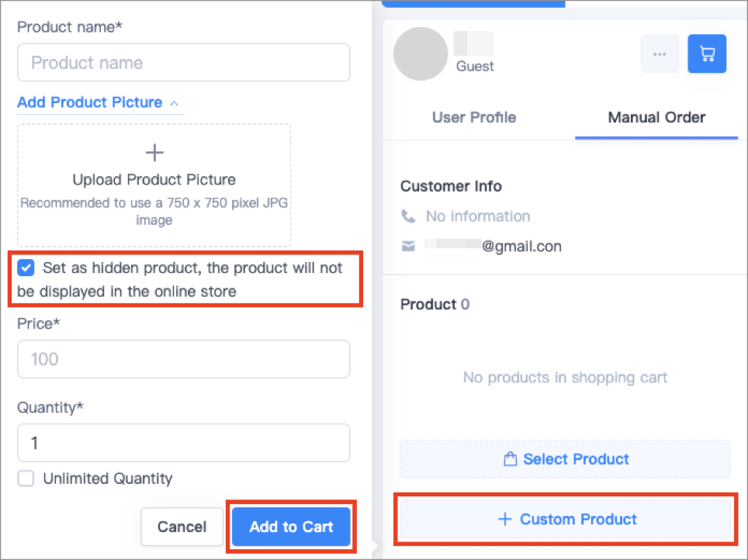The image size is (748, 560).
Task: Click the Cancel button
Action: (x=182, y=527)
